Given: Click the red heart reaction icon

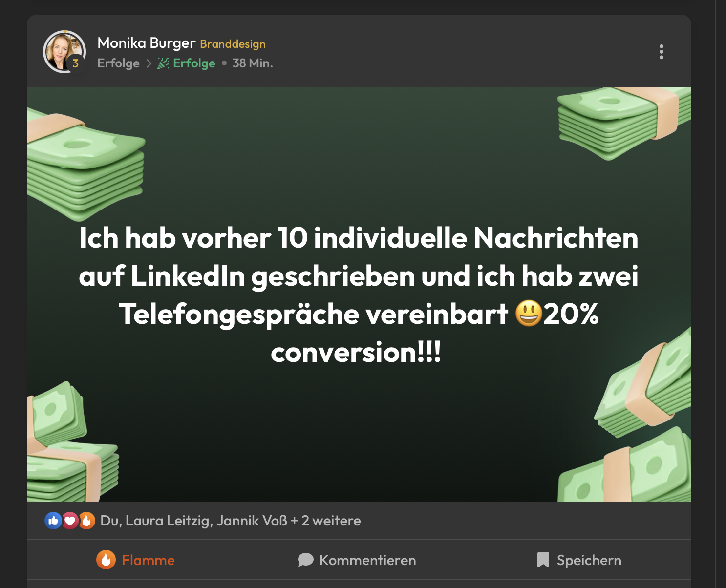Looking at the screenshot, I should click(70, 521).
